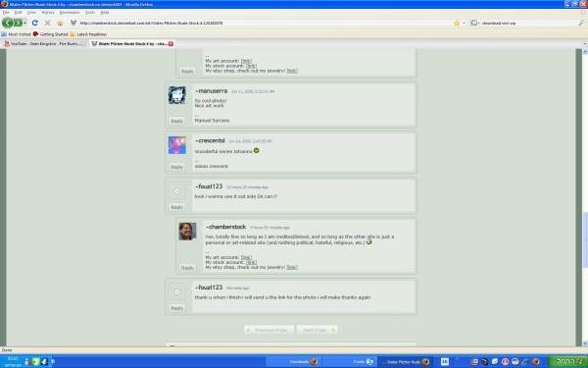This screenshot has width=588, height=368.
Task: Click the scrollbar up arrow
Action: pyautogui.click(x=585, y=52)
